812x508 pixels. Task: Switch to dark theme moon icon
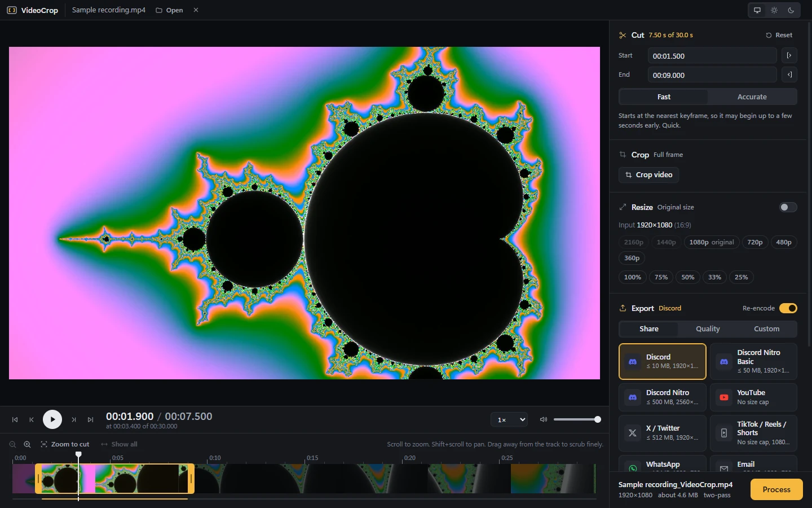(791, 10)
